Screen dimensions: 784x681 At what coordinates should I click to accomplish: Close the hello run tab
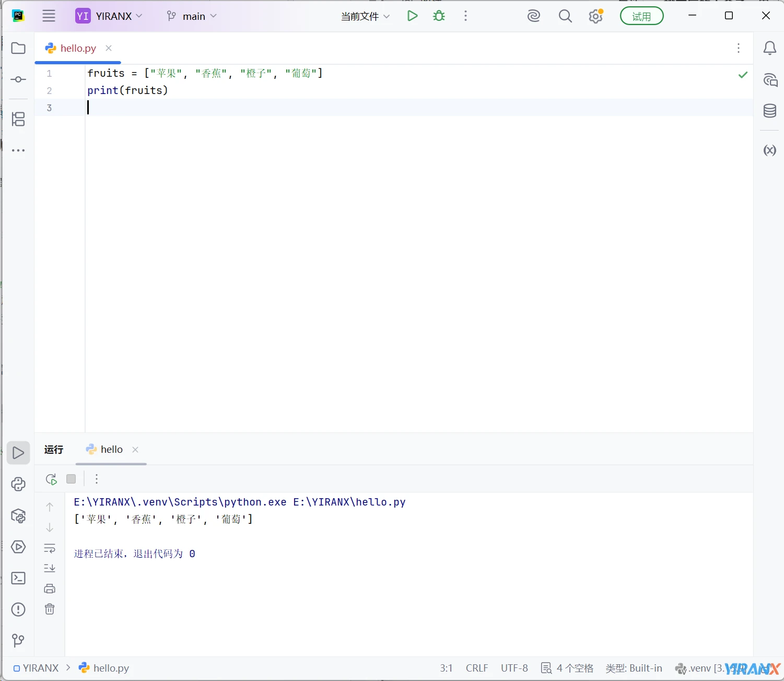coord(135,450)
